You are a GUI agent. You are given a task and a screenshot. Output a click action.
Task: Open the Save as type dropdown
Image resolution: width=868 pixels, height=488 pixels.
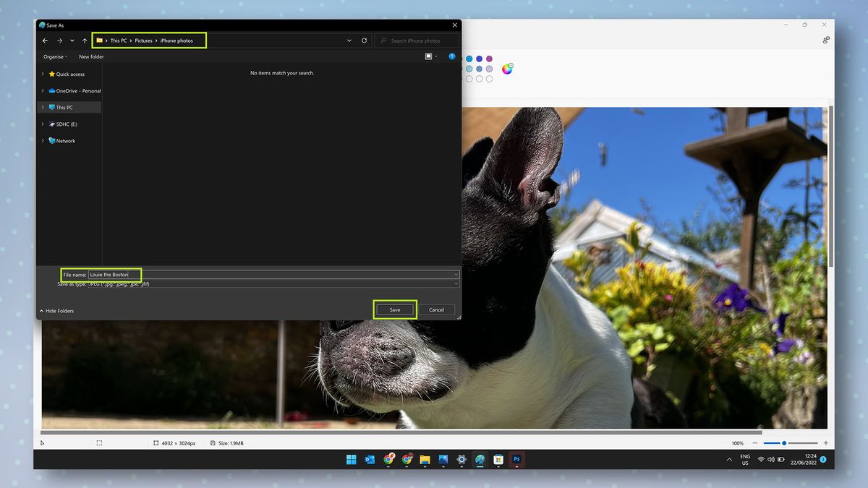coord(455,283)
